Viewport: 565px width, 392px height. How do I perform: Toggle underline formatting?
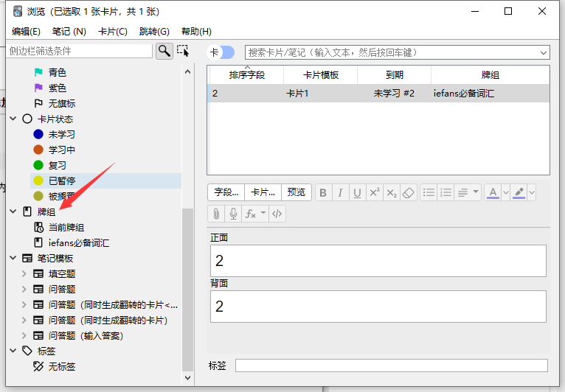pyautogui.click(x=357, y=192)
